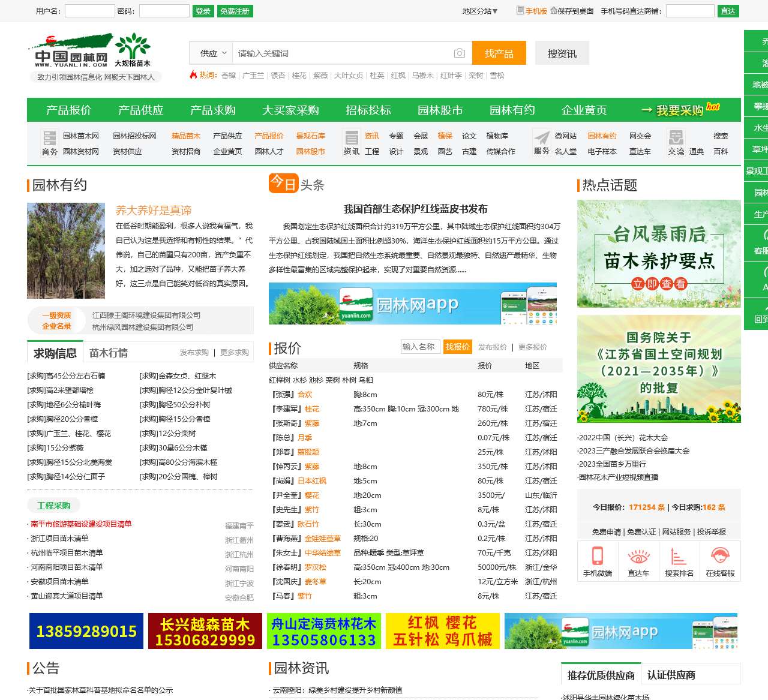The width and height of the screenshot is (768, 700).
Task: Click the 请输入关键词 search field
Action: [x=342, y=53]
